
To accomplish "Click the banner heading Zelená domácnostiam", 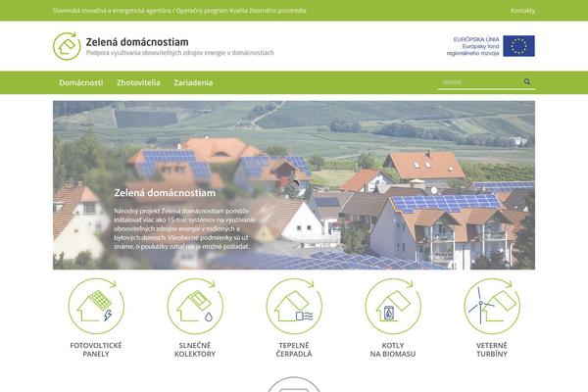I will 165,193.
